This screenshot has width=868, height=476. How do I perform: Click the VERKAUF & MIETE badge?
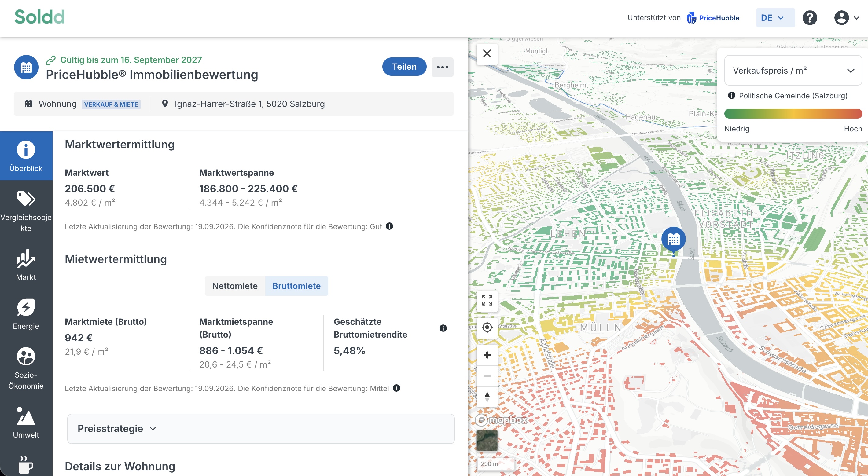[x=111, y=104]
